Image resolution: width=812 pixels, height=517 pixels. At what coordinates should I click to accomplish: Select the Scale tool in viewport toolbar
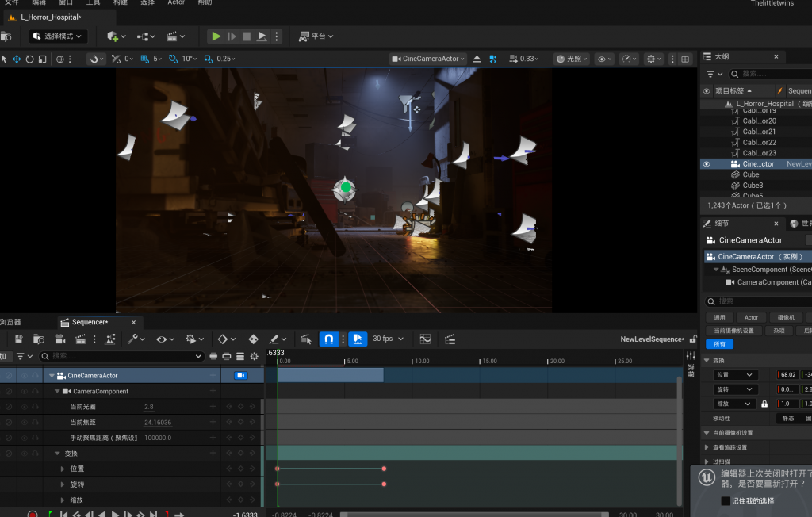[43, 59]
